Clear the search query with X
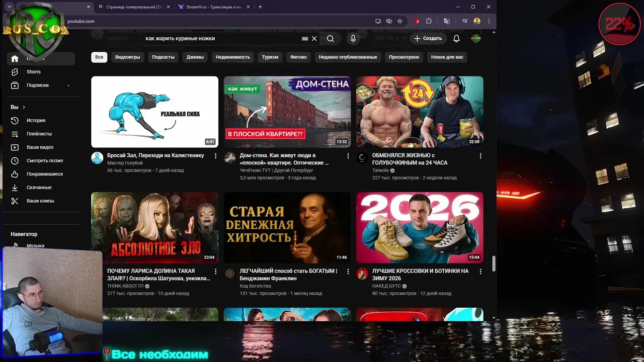This screenshot has width=644, height=362. [x=314, y=38]
